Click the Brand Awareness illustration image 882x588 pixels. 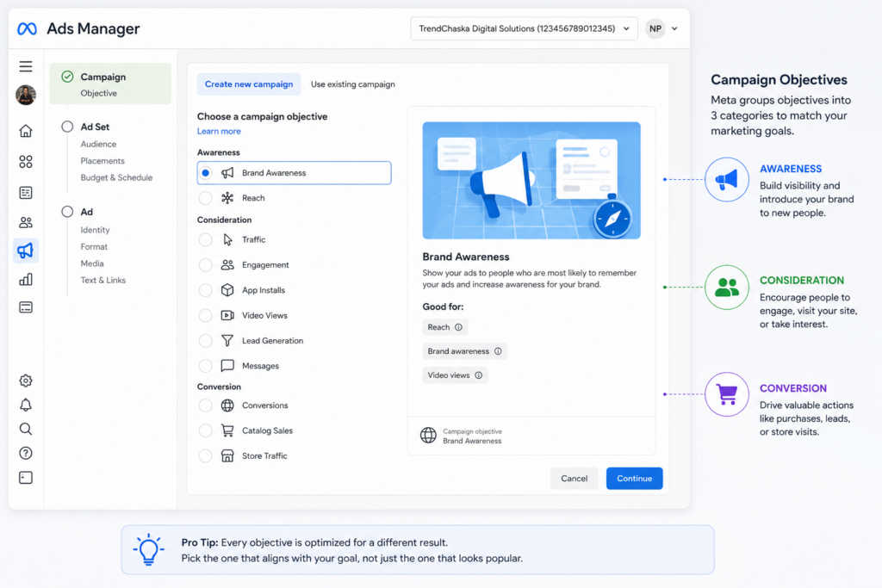(x=531, y=181)
